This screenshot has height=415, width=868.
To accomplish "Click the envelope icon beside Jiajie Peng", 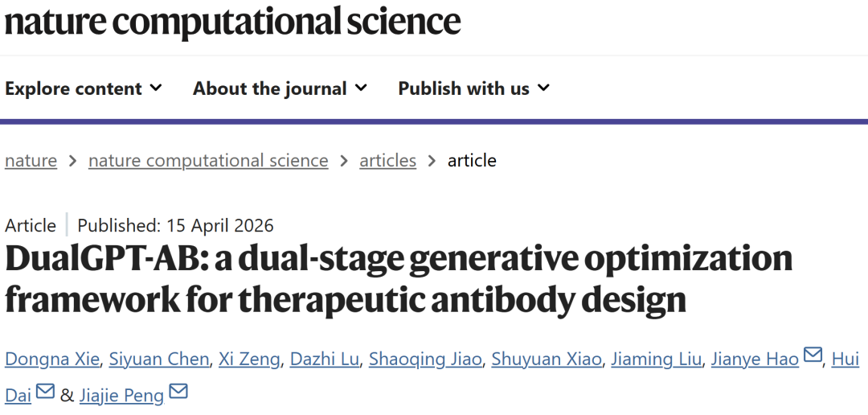I will click(178, 392).
